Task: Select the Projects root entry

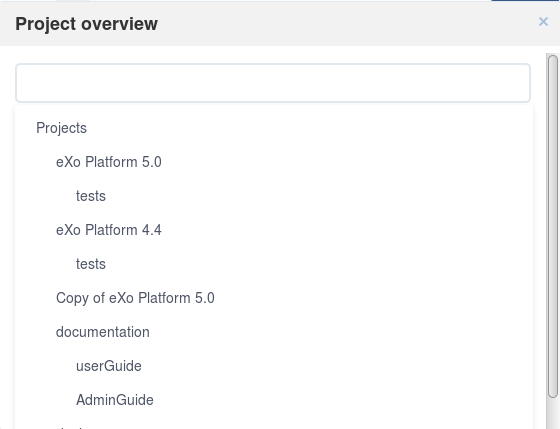Action: (61, 128)
